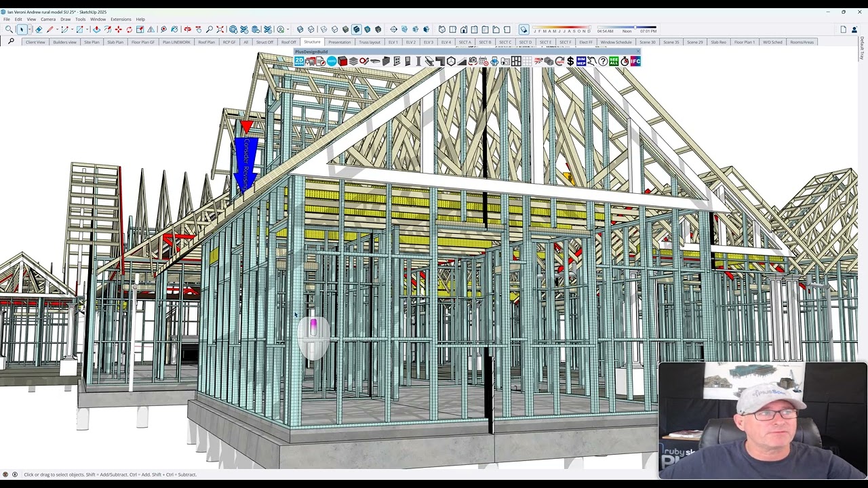Expand the Rectangle shapes dropdown arrow

[87, 29]
